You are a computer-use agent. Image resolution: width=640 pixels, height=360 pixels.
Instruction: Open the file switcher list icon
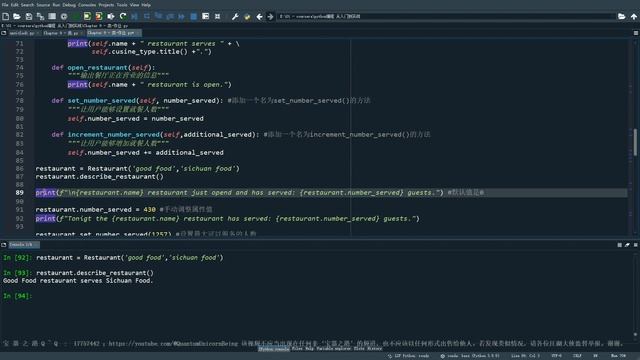[x=52, y=16]
